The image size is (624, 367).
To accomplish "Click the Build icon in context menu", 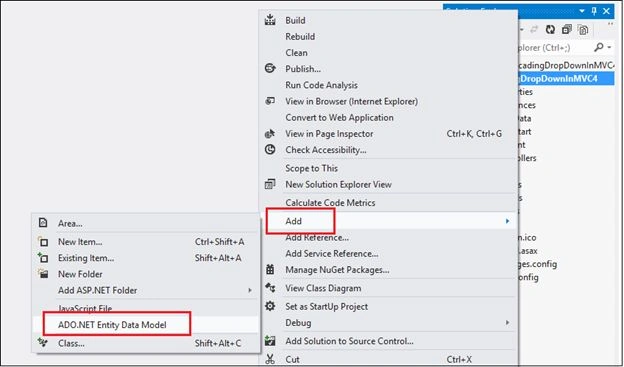I will [270, 20].
